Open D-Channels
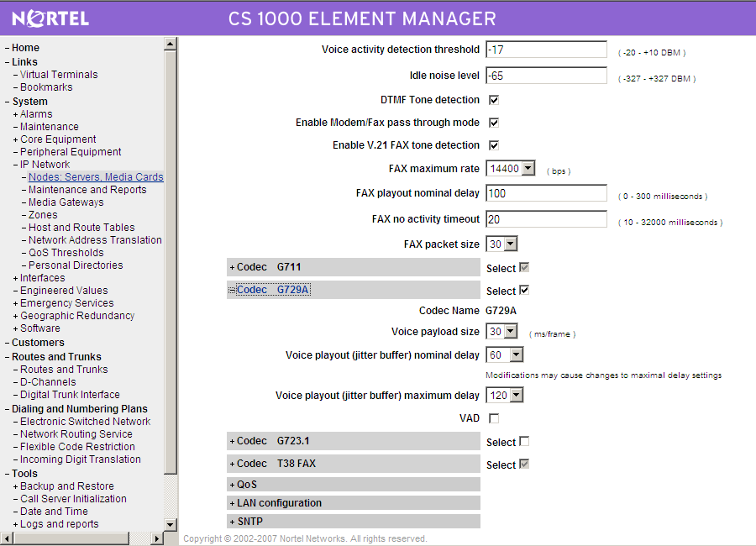The width and height of the screenshot is (756, 546). (x=48, y=382)
